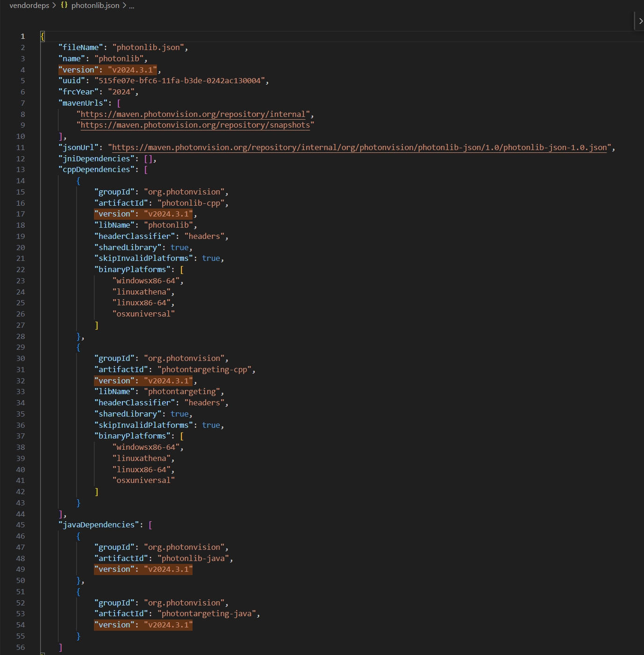Click "skipInvalidPlatforms" key on line 21

pos(143,259)
